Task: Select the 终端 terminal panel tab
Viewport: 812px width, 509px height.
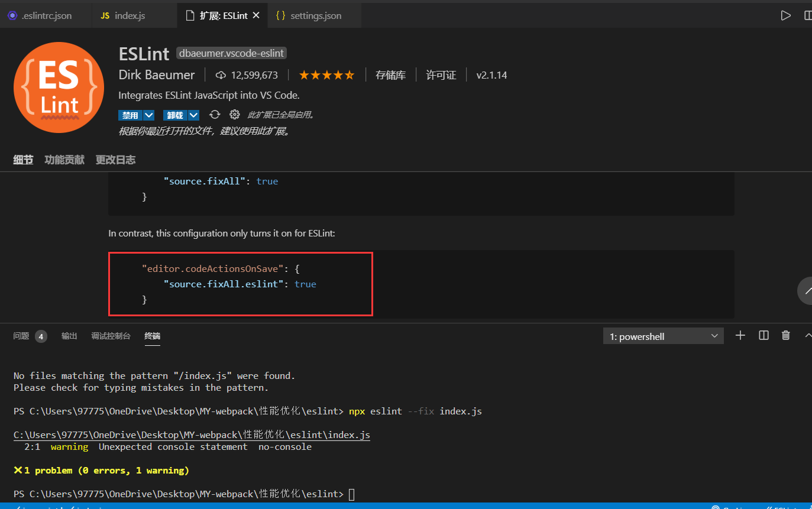Action: coord(152,336)
